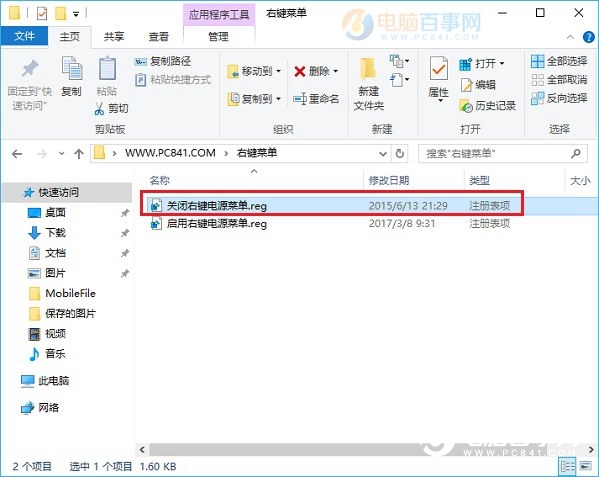Image resolution: width=599 pixels, height=477 pixels.
Task: Click 剪切 (Cut) scissors icon
Action: click(x=99, y=108)
